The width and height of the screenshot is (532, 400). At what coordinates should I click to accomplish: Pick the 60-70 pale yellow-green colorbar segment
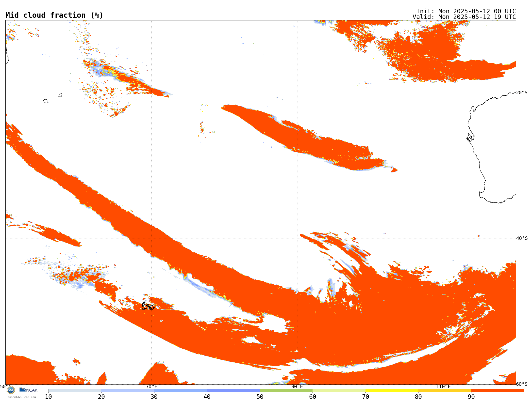coord(339,391)
